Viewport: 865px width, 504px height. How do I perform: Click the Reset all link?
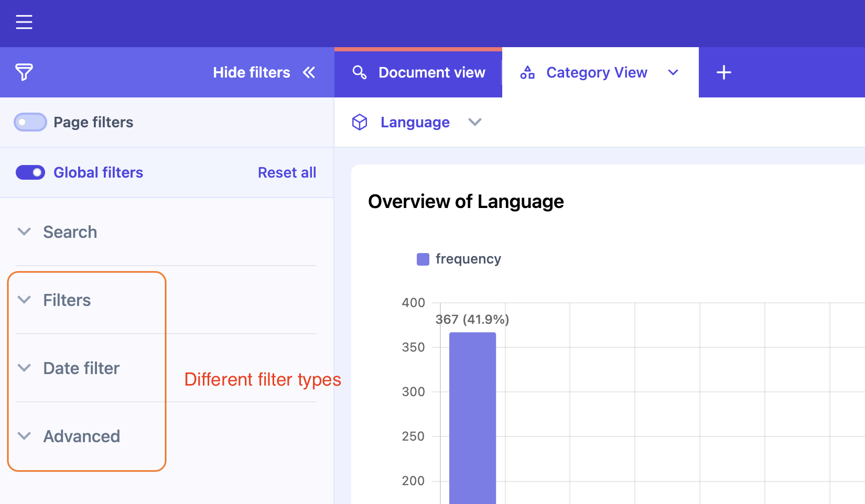(287, 172)
